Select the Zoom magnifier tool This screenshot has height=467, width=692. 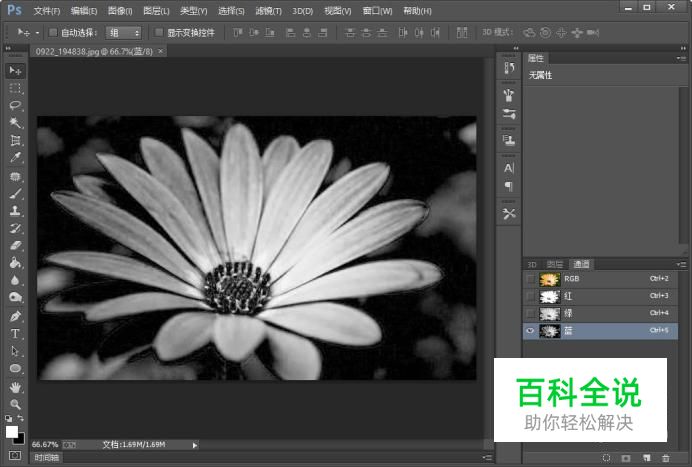[x=15, y=403]
